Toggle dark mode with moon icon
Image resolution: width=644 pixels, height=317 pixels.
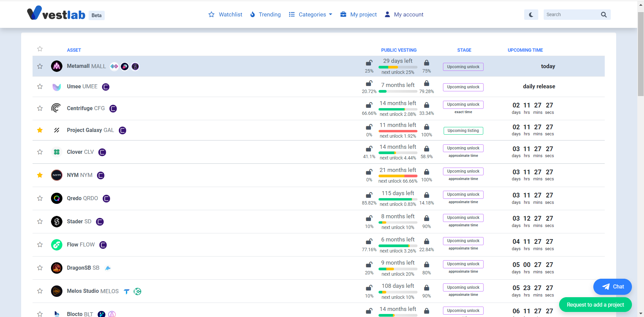pyautogui.click(x=531, y=14)
